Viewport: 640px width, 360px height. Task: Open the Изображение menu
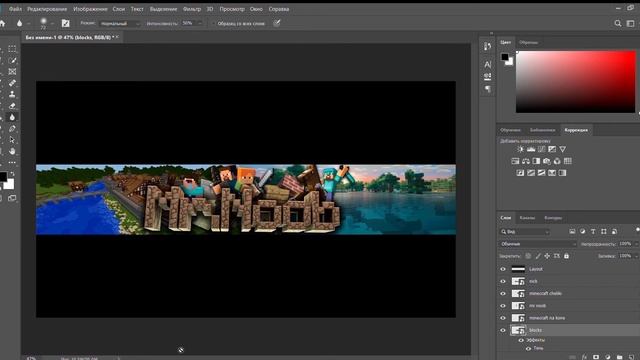click(90, 9)
